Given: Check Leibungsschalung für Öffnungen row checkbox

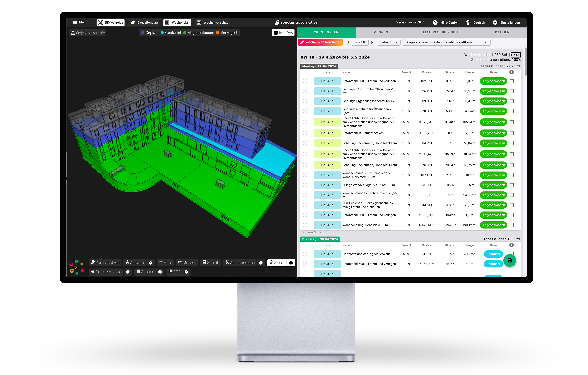Looking at the screenshot, I should click(512, 111).
